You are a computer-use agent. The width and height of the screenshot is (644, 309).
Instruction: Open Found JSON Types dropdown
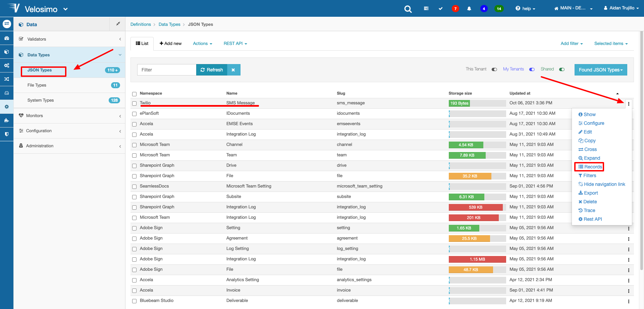point(600,70)
